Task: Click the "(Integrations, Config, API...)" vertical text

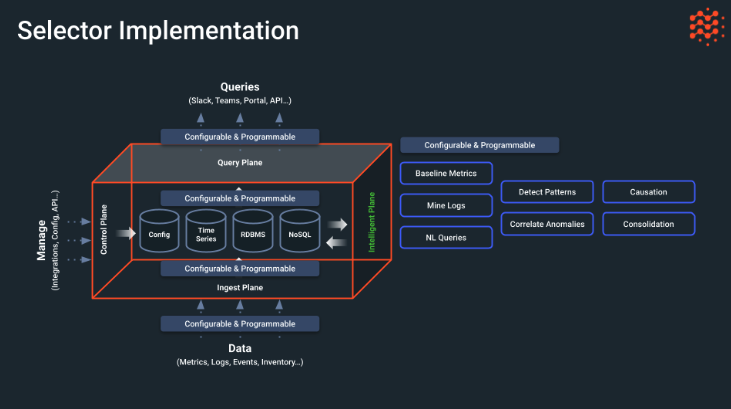Action: (x=55, y=240)
